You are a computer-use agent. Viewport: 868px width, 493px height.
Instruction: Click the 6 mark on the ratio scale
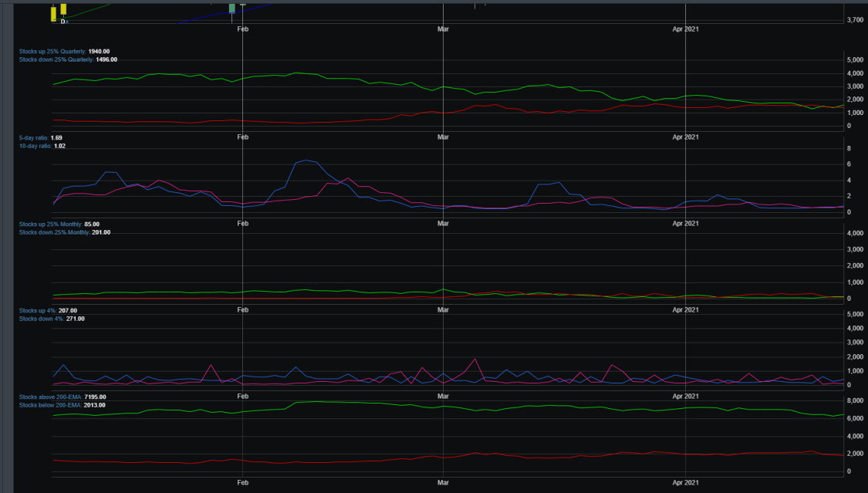(x=849, y=164)
